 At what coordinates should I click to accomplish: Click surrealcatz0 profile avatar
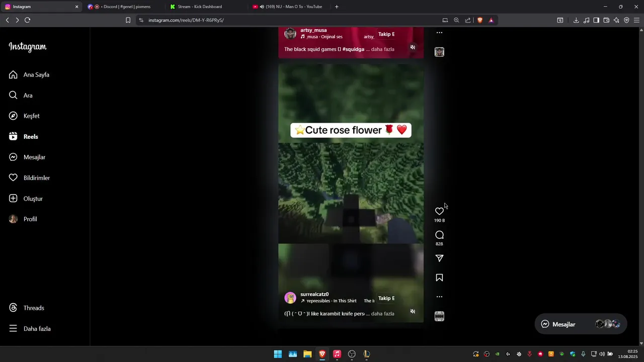(290, 298)
